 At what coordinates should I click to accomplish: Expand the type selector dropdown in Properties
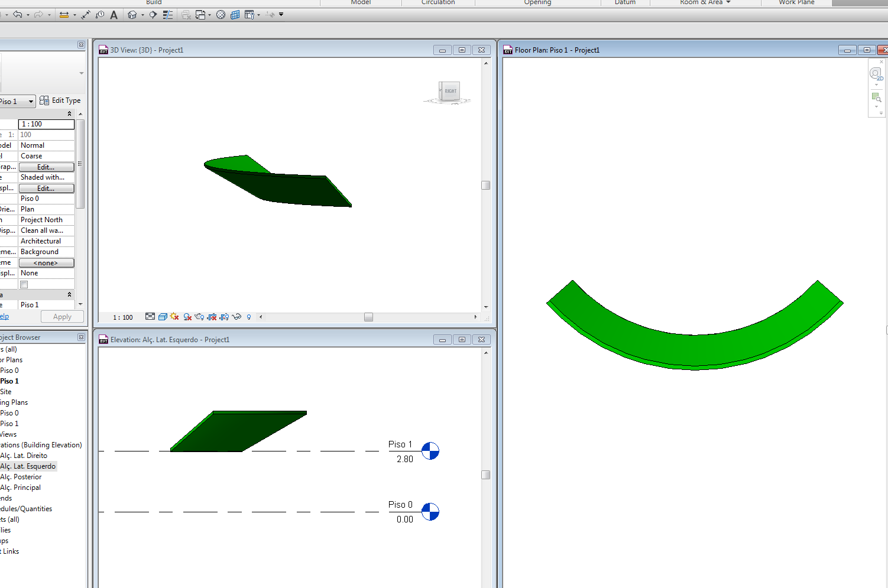82,73
